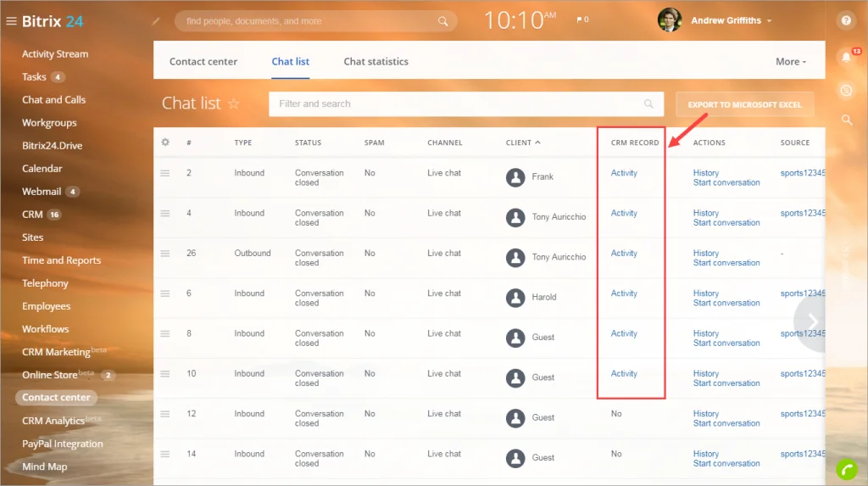Open the Chat statistics tab

point(376,62)
